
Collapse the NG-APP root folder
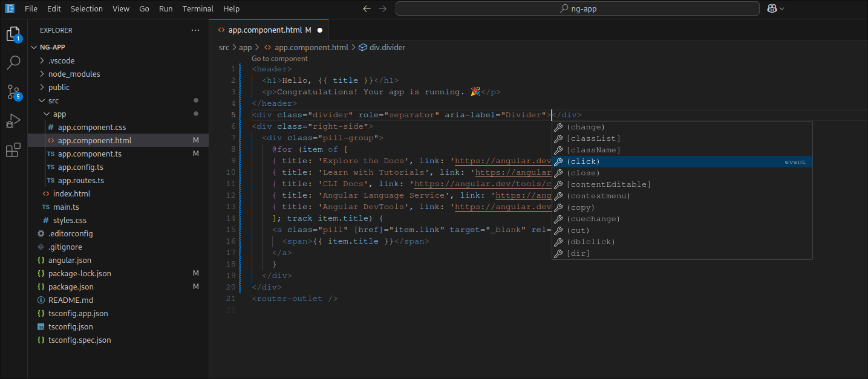[35, 47]
